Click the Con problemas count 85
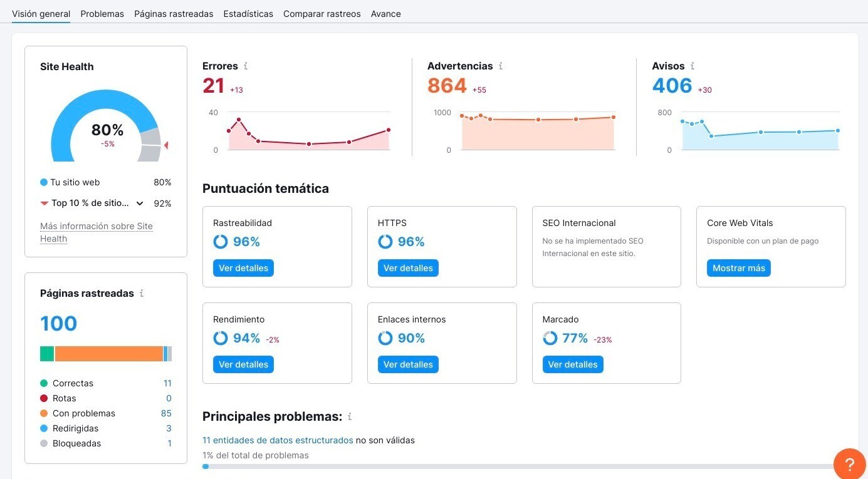The width and height of the screenshot is (868, 479). click(x=166, y=413)
